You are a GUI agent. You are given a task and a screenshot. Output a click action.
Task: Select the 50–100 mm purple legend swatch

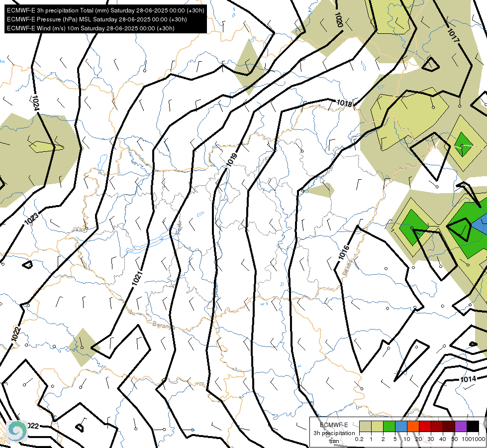(x=461, y=427)
